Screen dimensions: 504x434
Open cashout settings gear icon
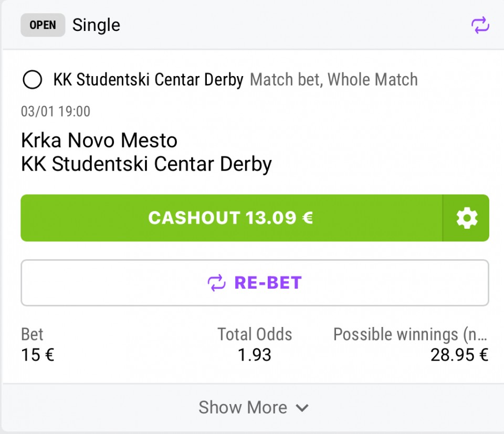tap(466, 218)
